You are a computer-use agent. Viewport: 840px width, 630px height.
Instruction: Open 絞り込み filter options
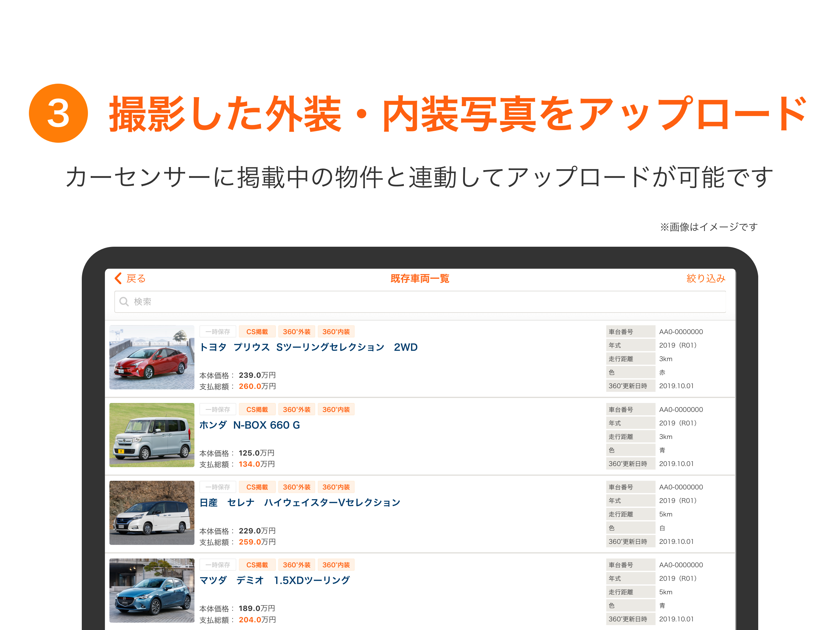tap(706, 278)
